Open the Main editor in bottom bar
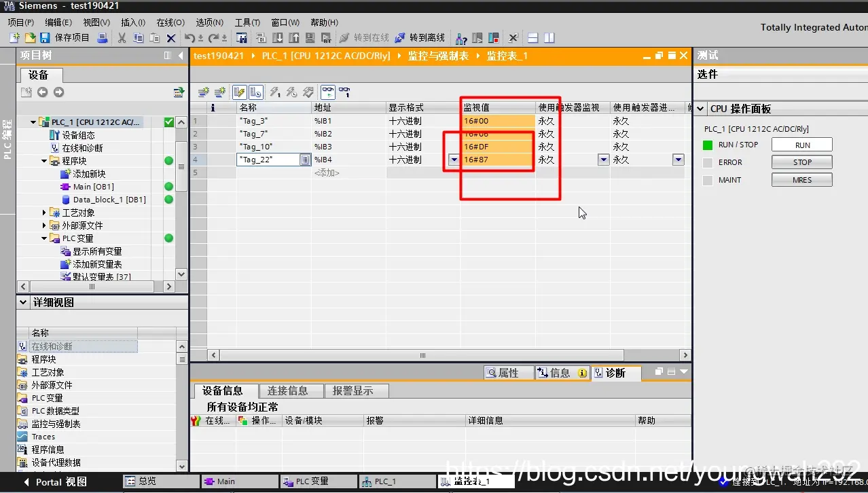 (x=239, y=481)
